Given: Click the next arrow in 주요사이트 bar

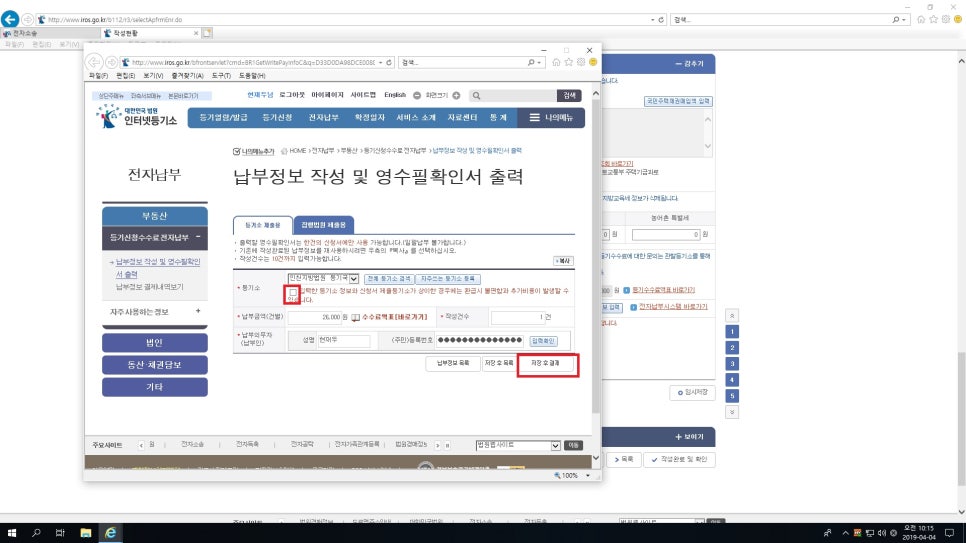Looking at the screenshot, I should 437,445.
